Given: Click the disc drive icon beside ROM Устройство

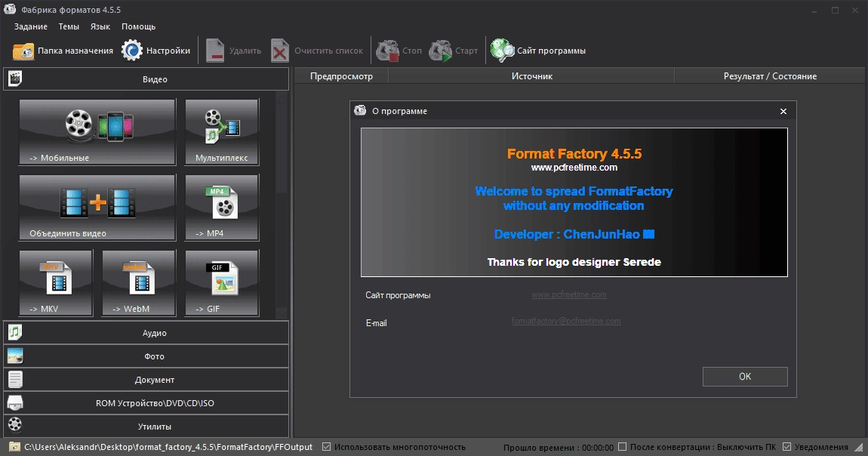Looking at the screenshot, I should point(15,402).
